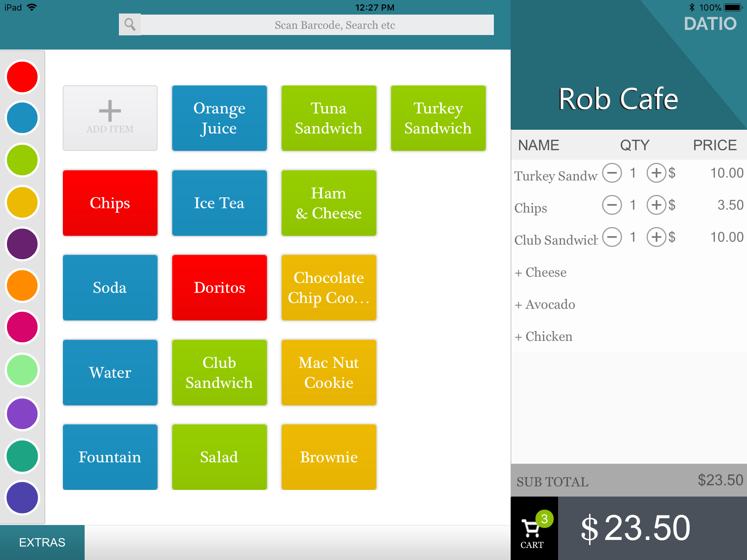Screen dimensions: 747x560
Task: Tap the ADD ITEM plus tile
Action: 110,118
